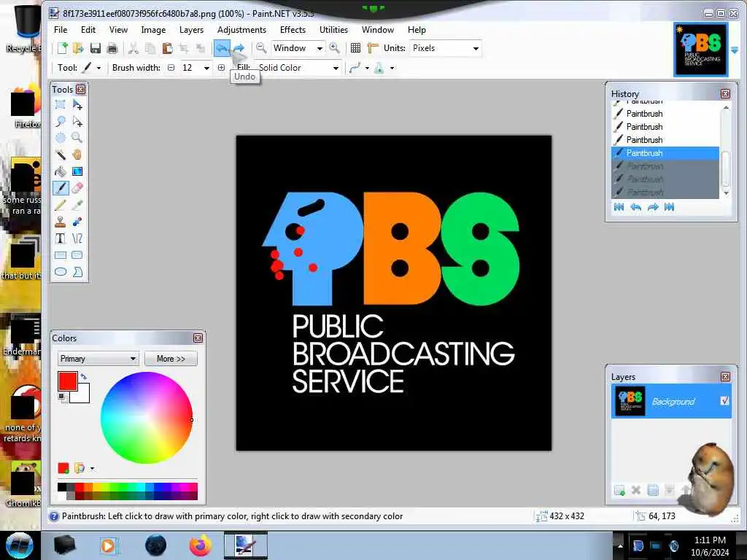The image size is (747, 560).
Task: Click the More >> button in Colors
Action: (171, 359)
